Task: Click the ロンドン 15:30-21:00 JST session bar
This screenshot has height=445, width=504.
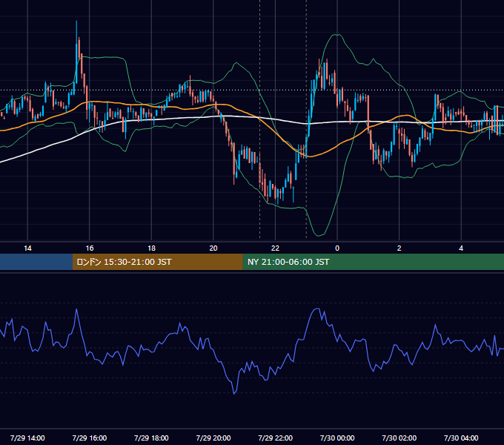Action: point(157,262)
